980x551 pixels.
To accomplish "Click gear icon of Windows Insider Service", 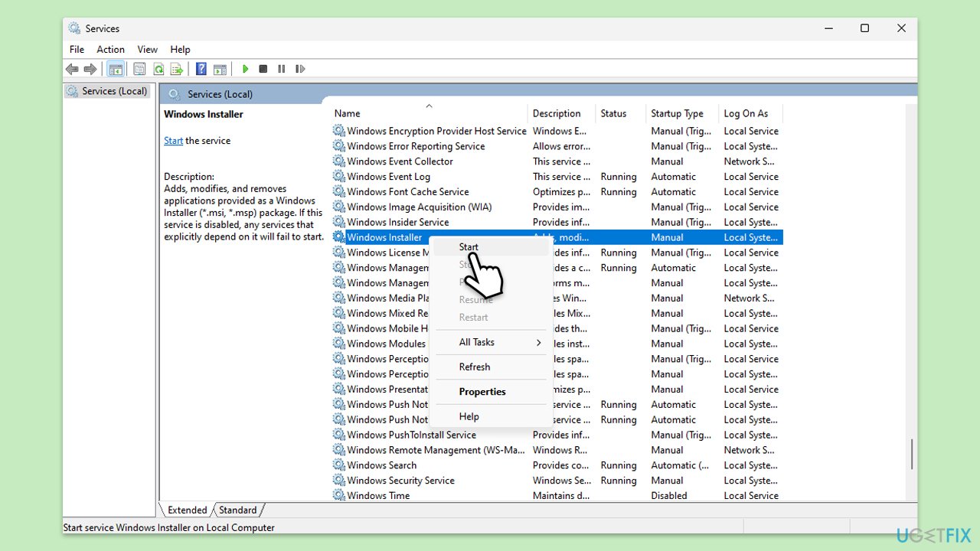I will click(338, 222).
